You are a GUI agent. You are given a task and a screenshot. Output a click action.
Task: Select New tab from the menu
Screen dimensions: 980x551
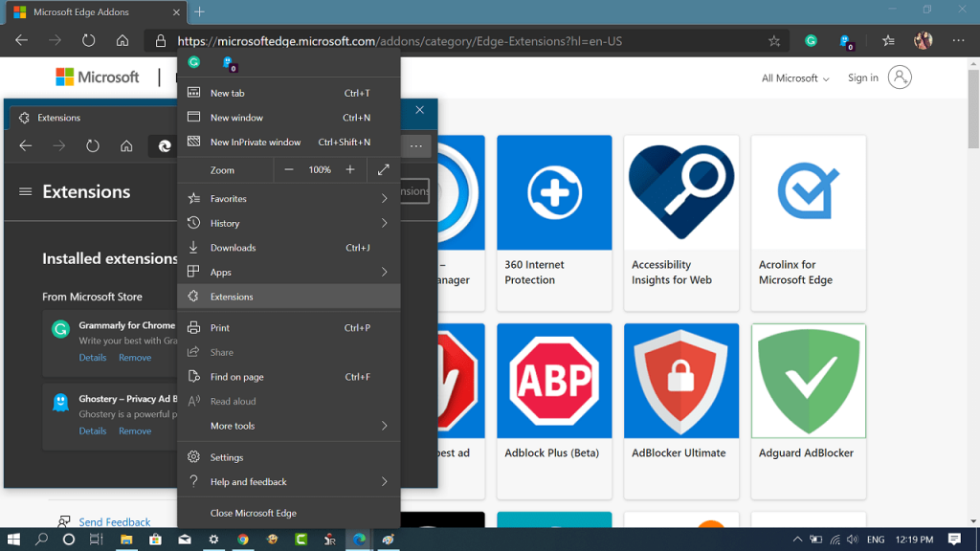(x=289, y=93)
